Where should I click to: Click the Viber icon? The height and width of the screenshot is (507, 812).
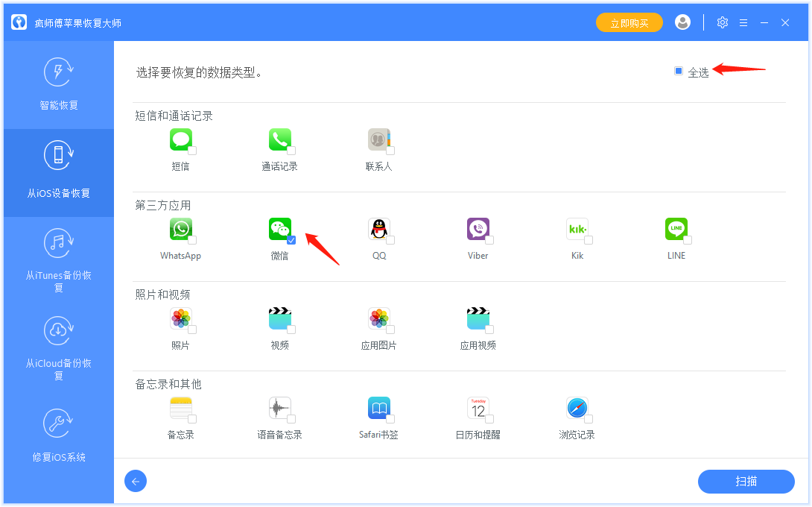click(478, 229)
